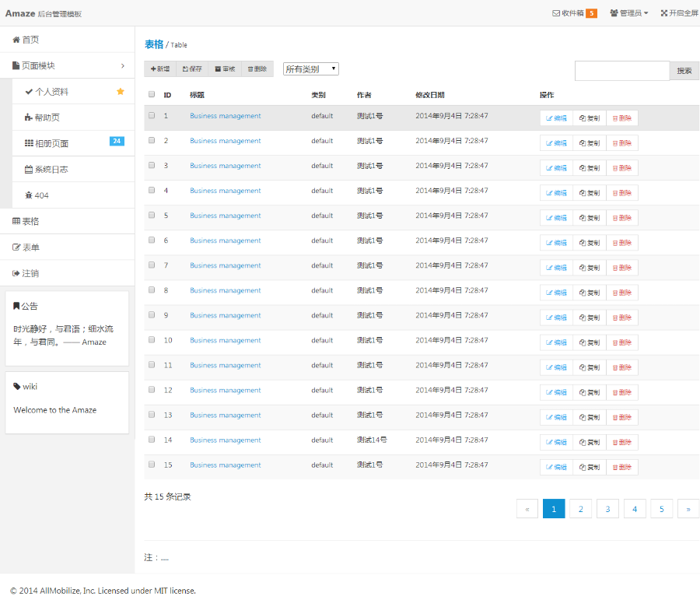Click the 标题 column header
Screen dimensions: 700x607
click(197, 95)
